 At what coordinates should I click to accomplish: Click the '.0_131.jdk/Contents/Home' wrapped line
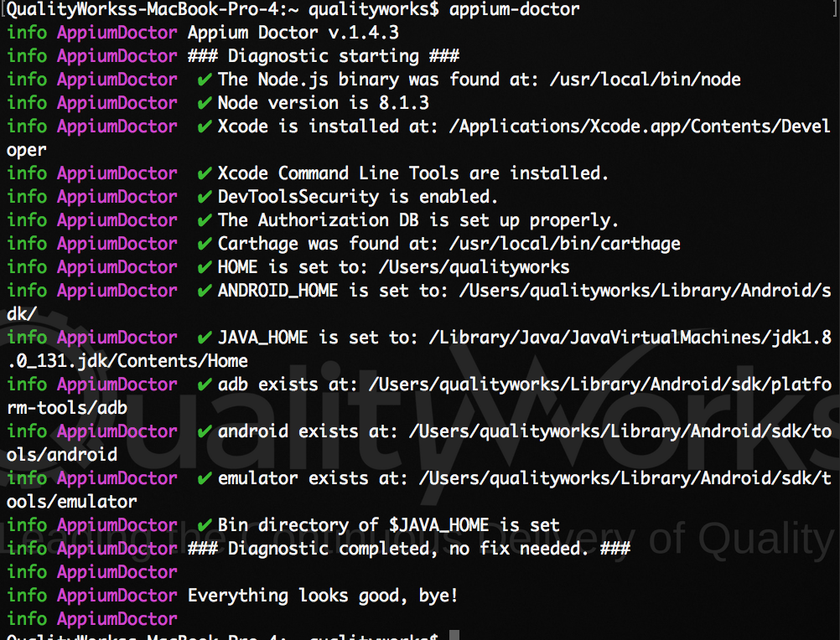(127, 361)
